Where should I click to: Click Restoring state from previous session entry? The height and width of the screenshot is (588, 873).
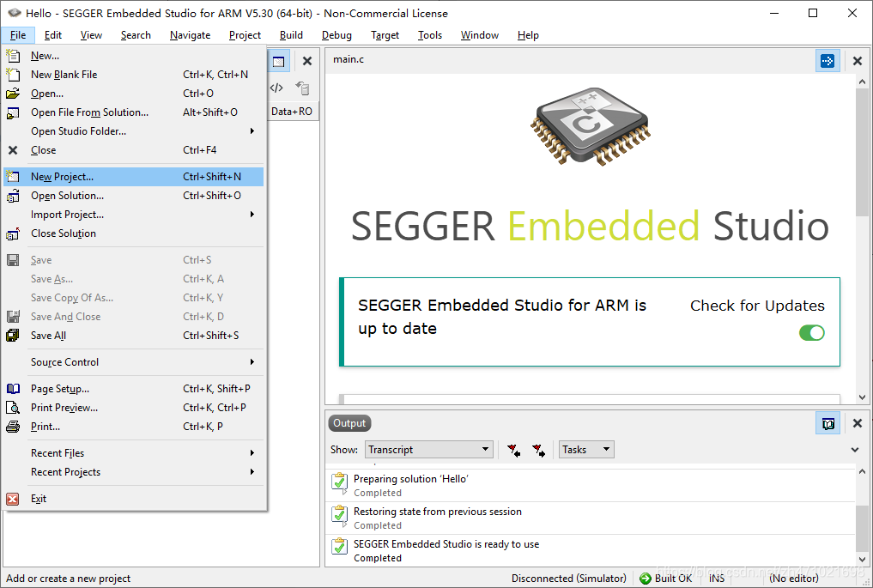click(x=591, y=518)
